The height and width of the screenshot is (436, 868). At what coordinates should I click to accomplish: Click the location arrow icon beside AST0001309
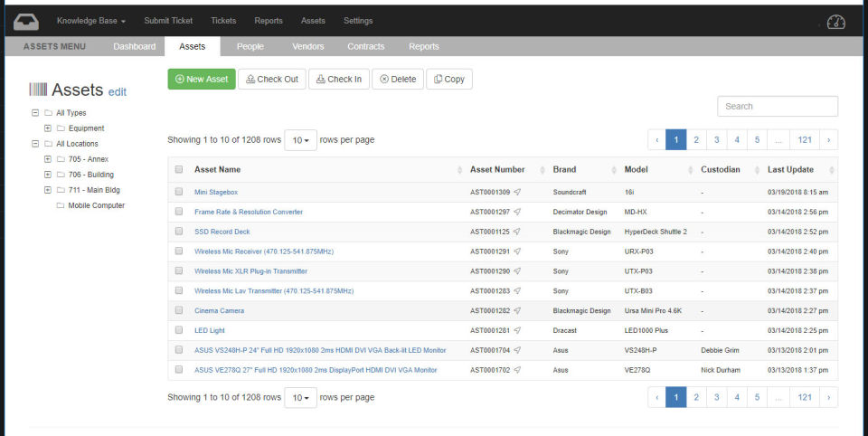(518, 193)
